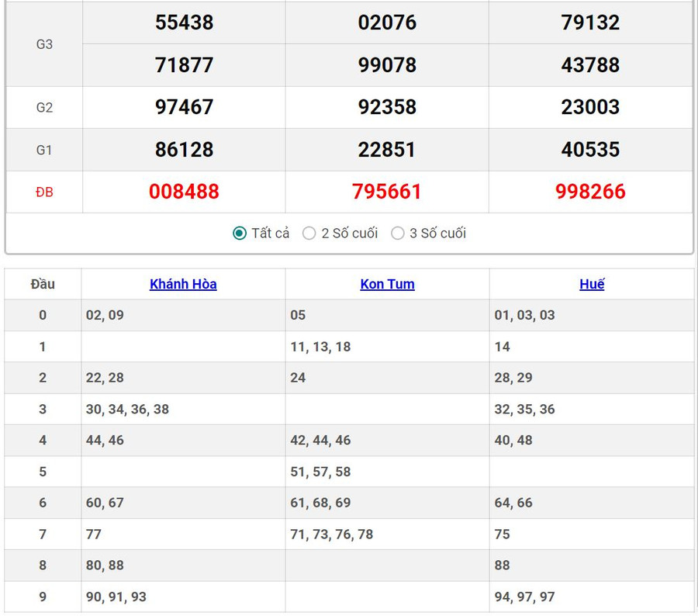The height and width of the screenshot is (616, 698).
Task: Click the ĐB row label
Action: click(44, 192)
